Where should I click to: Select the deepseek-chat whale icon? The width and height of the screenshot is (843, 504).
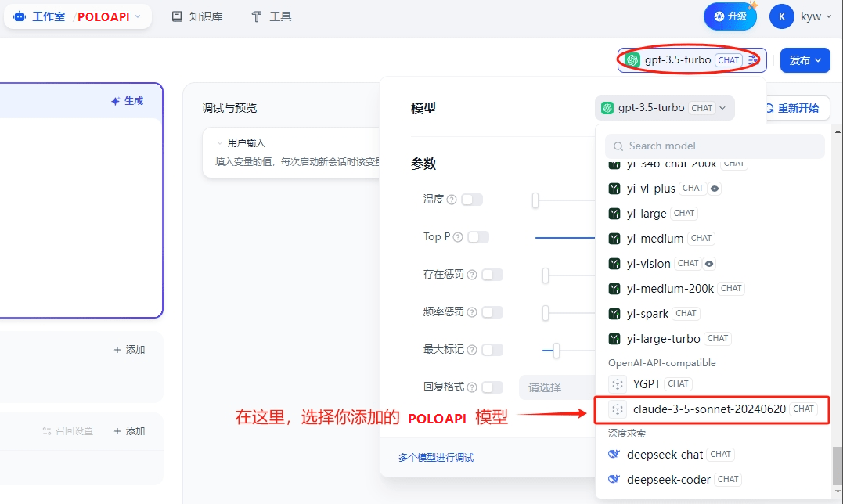(614, 454)
